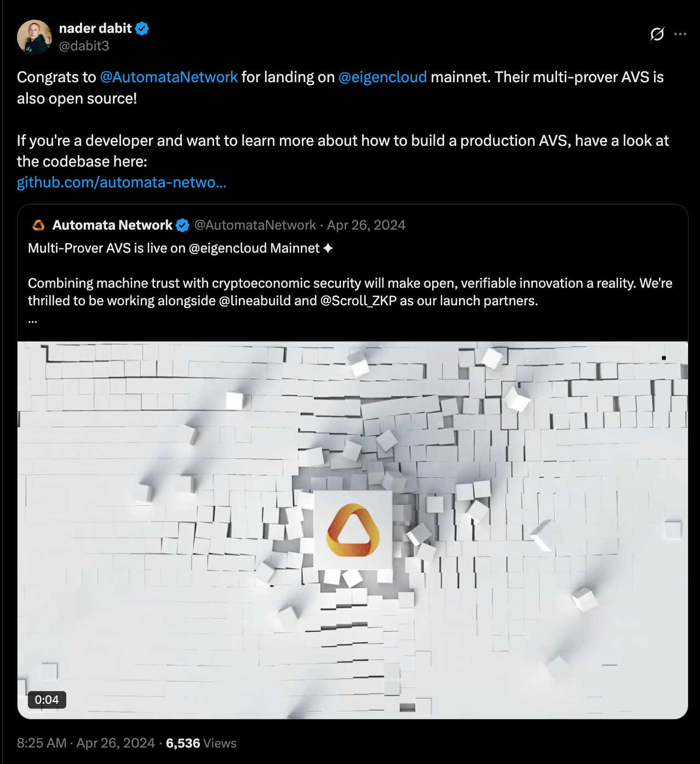Open the @AutomataNetwork mention in the main tweet

pyautogui.click(x=169, y=77)
